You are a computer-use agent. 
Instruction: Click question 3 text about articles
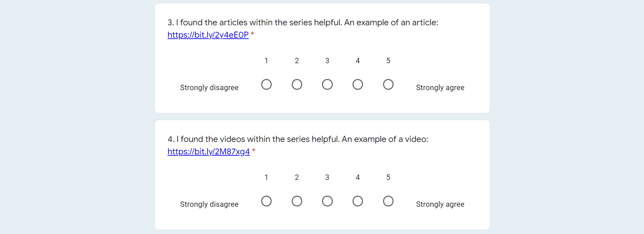tap(303, 23)
